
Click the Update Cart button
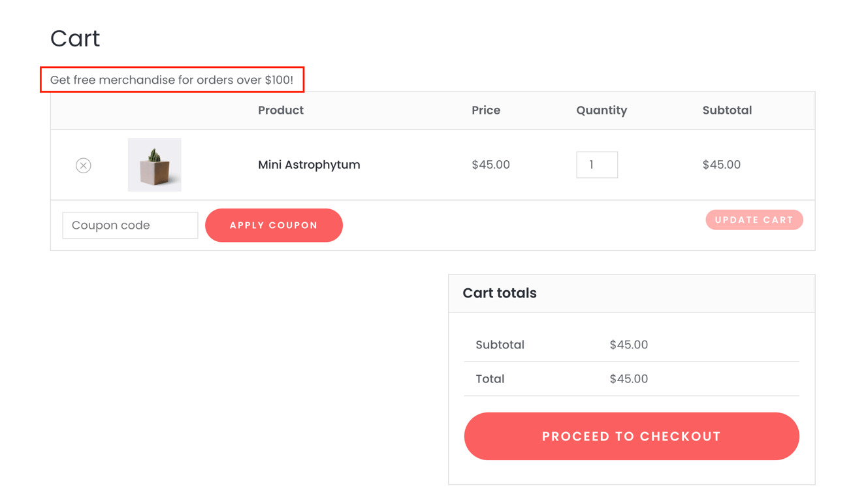coord(754,220)
